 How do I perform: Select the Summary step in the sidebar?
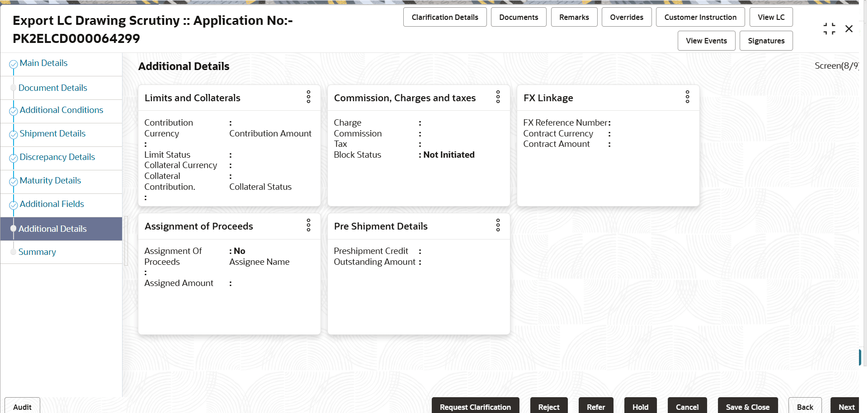coord(37,252)
